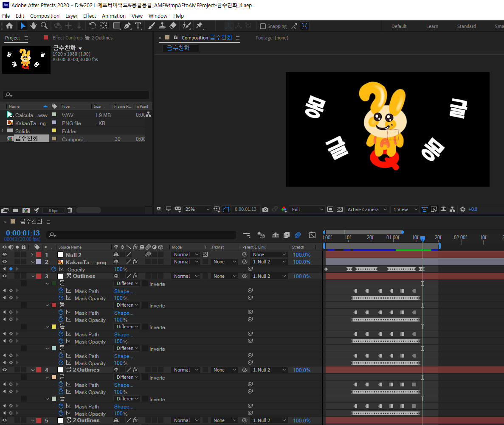504x425 pixels.
Task: Select the Rotation tool
Action: point(93,26)
